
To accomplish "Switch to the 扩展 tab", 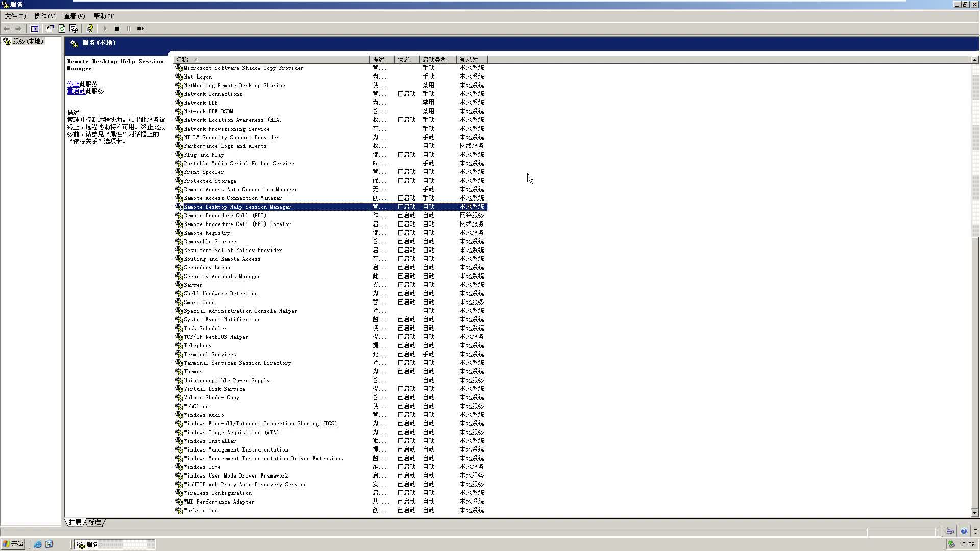I will coord(75,522).
